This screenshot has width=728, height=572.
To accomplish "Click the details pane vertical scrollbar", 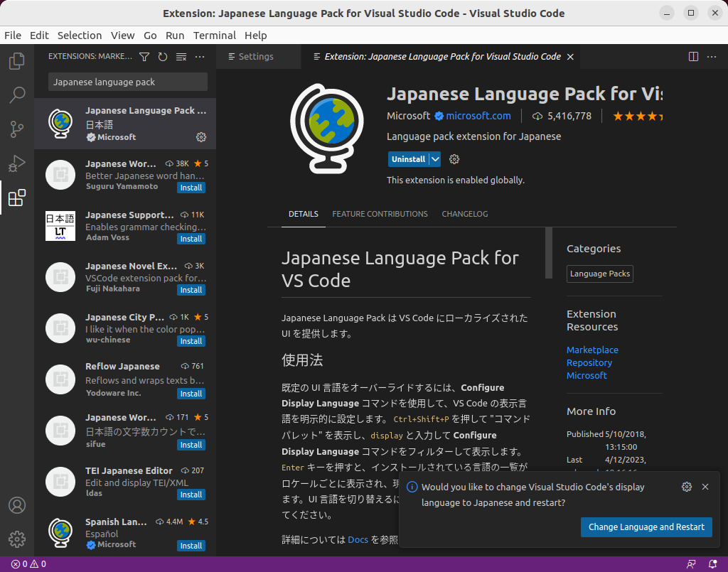I will pyautogui.click(x=549, y=253).
